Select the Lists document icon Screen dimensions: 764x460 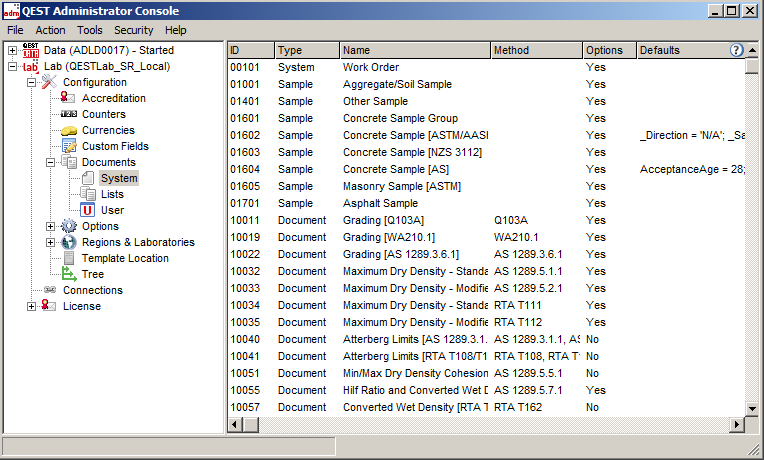pyautogui.click(x=87, y=194)
